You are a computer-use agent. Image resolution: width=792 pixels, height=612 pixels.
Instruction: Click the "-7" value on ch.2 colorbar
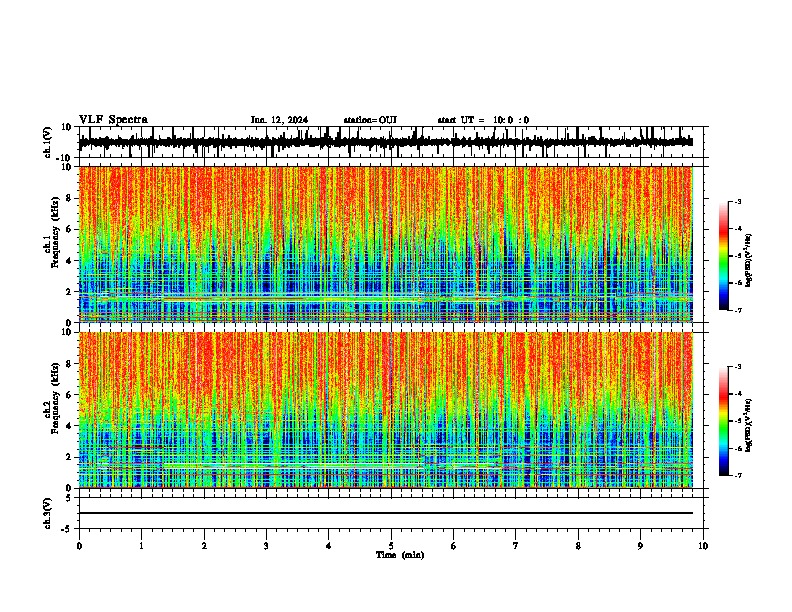point(737,475)
